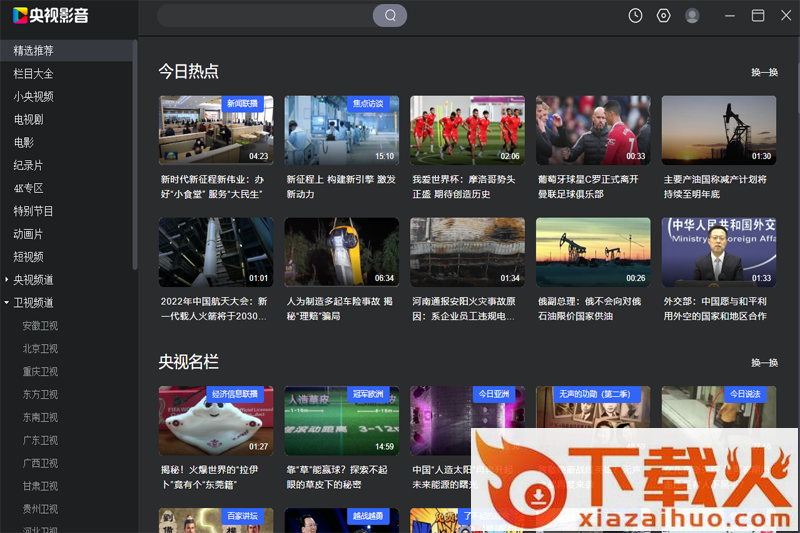The width and height of the screenshot is (800, 533).
Task: Play the 安阳火灾 01:34 video thumbnail
Action: coord(467,252)
